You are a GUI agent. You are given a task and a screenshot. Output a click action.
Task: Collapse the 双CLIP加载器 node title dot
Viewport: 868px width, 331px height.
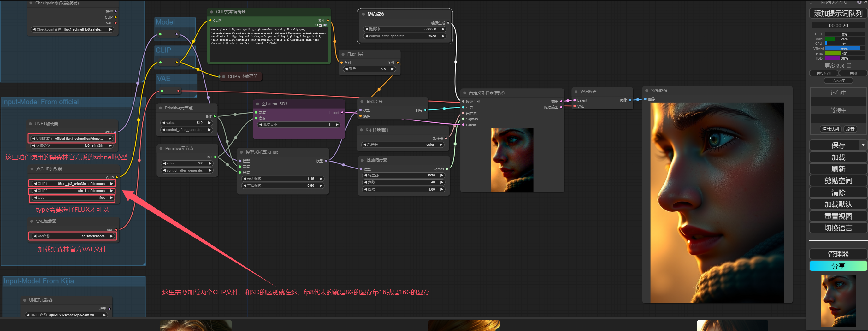click(32, 169)
